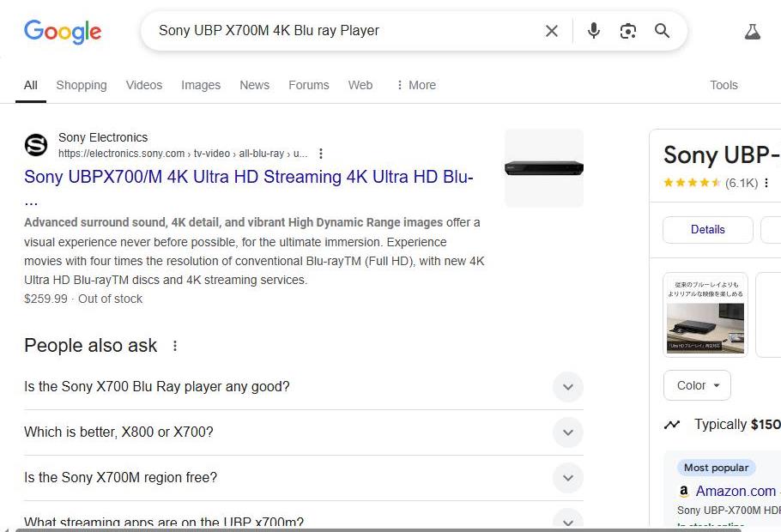781x532 pixels.
Task: Open the Amazon.com seller link
Action: tap(736, 491)
